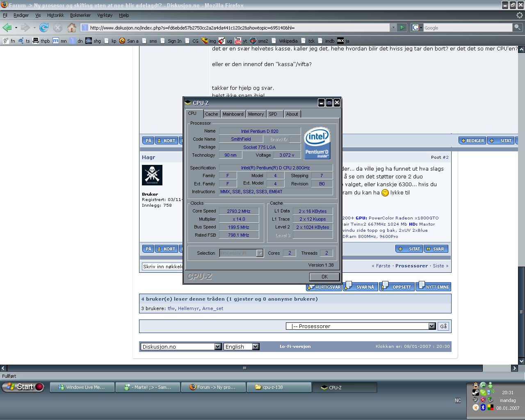Stop loading button in Firefox toolbar

[58, 27]
